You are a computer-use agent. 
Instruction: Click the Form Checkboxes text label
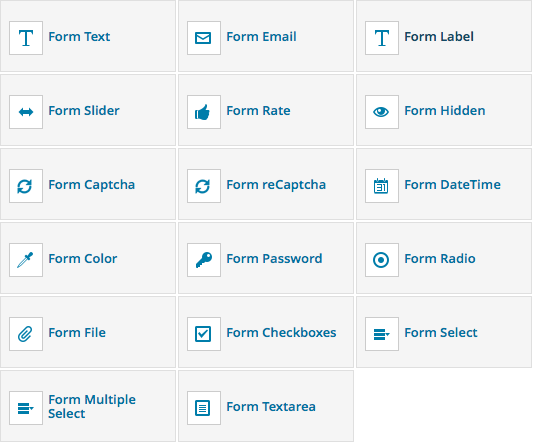coord(281,333)
